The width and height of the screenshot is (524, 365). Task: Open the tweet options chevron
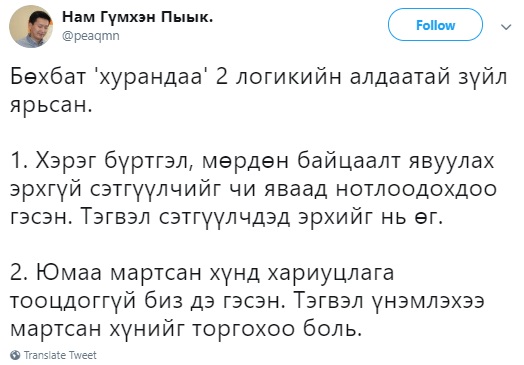pos(507,26)
